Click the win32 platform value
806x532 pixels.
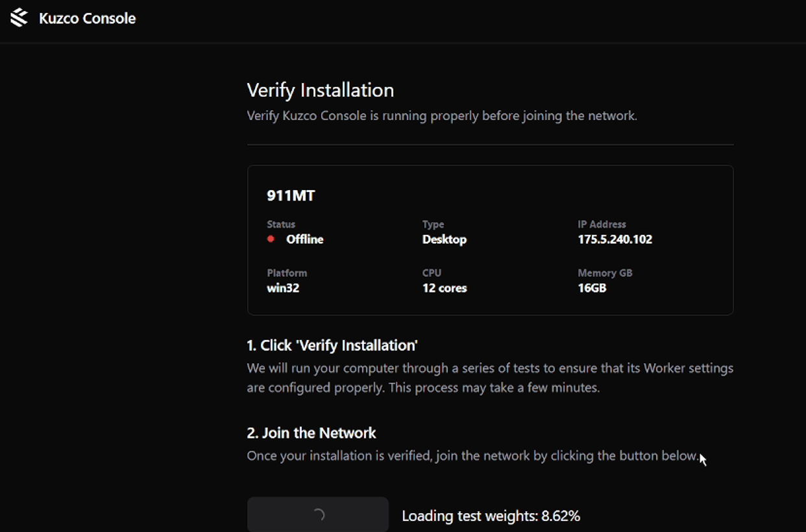pos(283,288)
